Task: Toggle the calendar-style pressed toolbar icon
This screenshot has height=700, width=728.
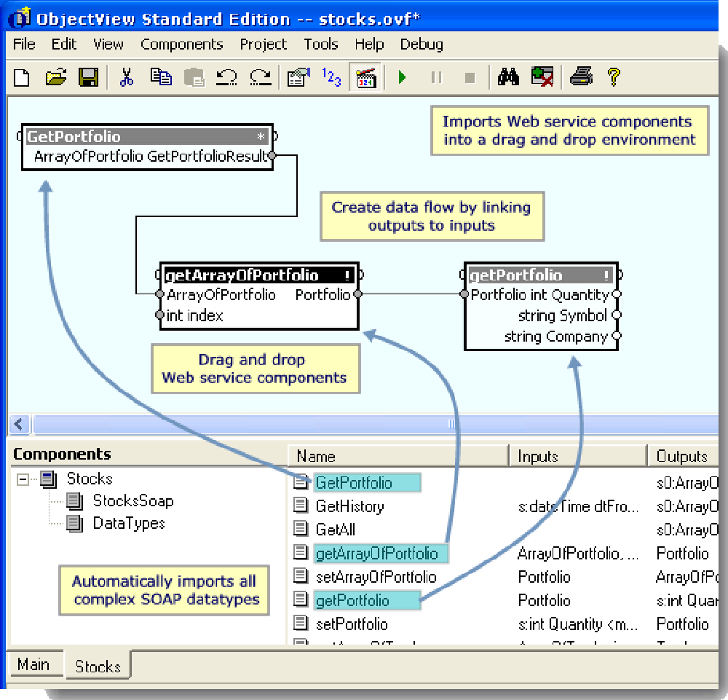Action: point(366,77)
